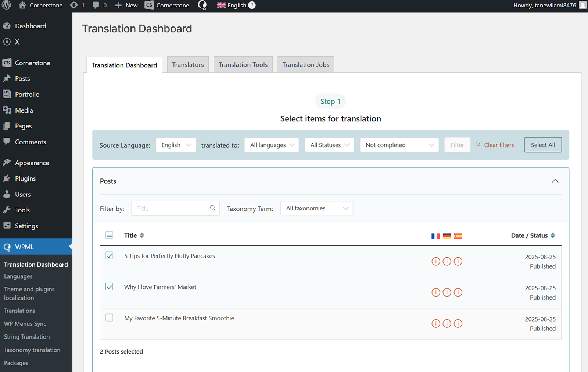588x372 pixels.
Task: Click the Title filter search field
Action: (x=173, y=208)
